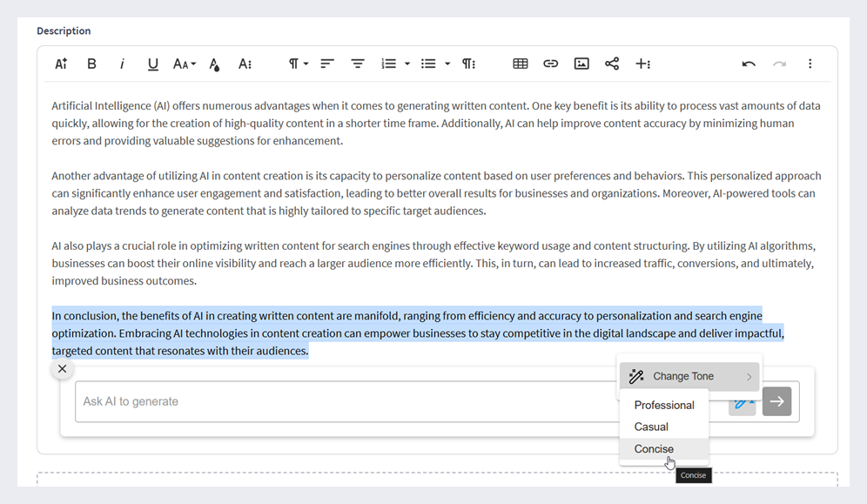Click the share icon in toolbar
This screenshot has width=867, height=504.
tap(612, 64)
